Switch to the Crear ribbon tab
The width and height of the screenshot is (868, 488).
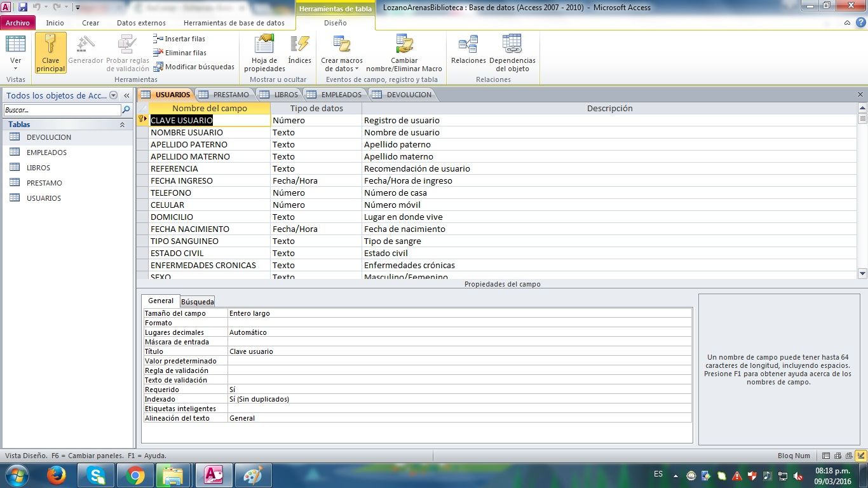point(90,23)
